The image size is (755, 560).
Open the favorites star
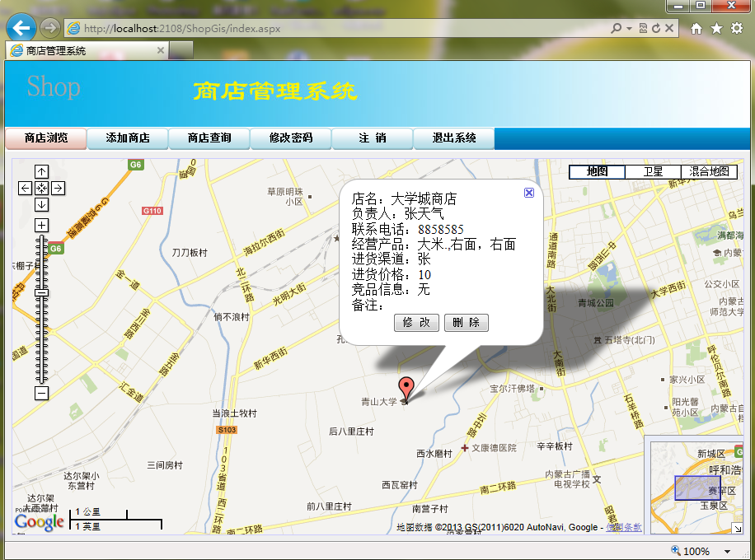(716, 29)
